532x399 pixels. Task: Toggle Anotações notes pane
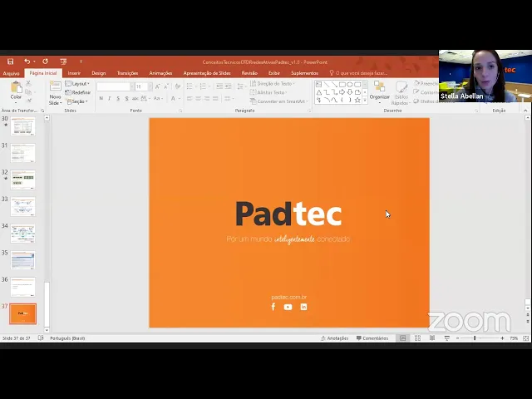click(334, 338)
